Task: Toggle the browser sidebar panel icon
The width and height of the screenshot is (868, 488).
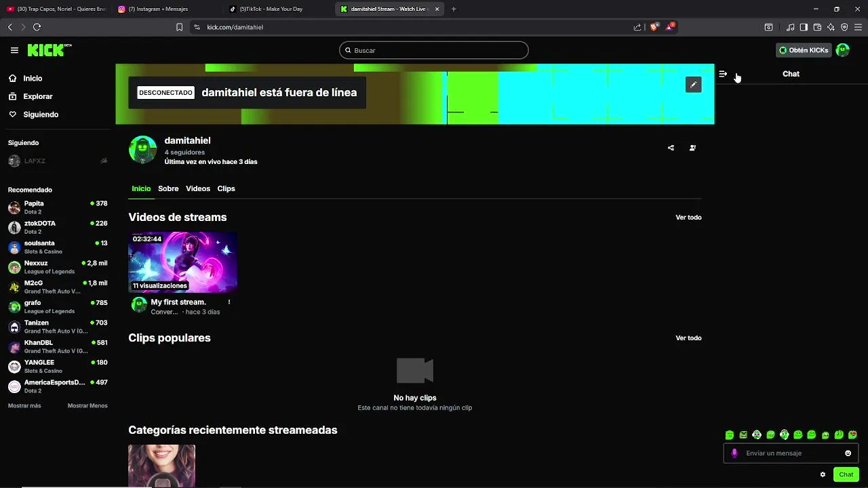Action: pos(804,27)
